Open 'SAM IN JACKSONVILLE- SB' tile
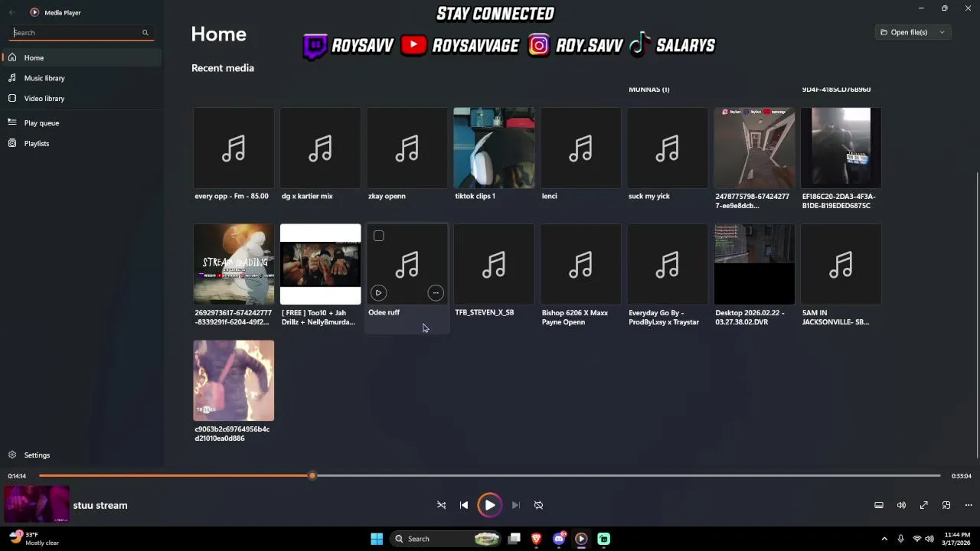Viewport: 980px width, 551px height. [841, 264]
